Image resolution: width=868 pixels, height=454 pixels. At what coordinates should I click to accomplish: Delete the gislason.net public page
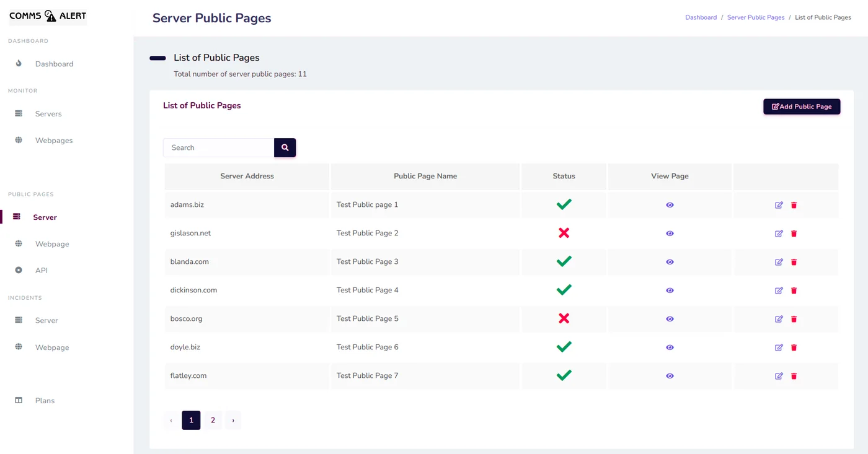[794, 234]
